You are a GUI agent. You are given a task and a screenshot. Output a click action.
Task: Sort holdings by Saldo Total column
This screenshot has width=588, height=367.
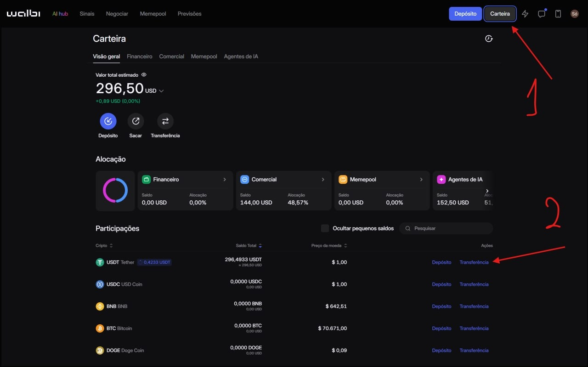tap(248, 246)
